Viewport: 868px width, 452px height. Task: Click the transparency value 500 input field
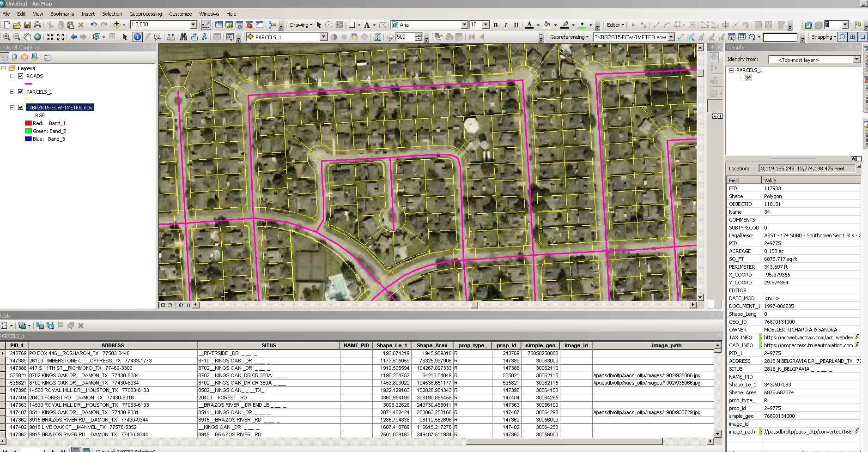405,37
